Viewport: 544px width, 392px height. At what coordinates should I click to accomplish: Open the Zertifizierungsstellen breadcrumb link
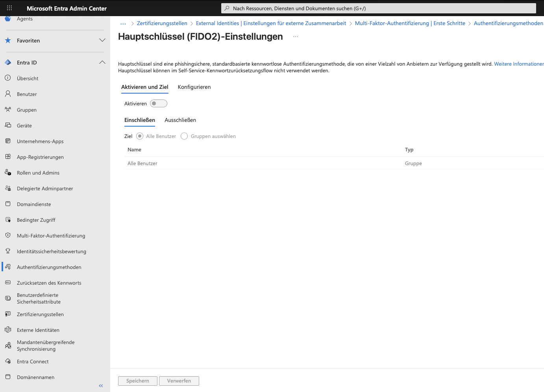point(162,23)
